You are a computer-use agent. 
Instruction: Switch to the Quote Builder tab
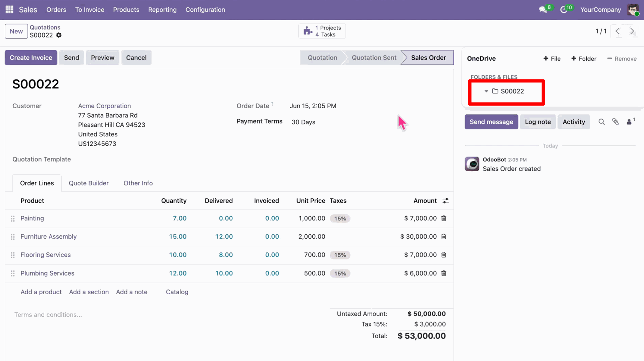pos(89,183)
